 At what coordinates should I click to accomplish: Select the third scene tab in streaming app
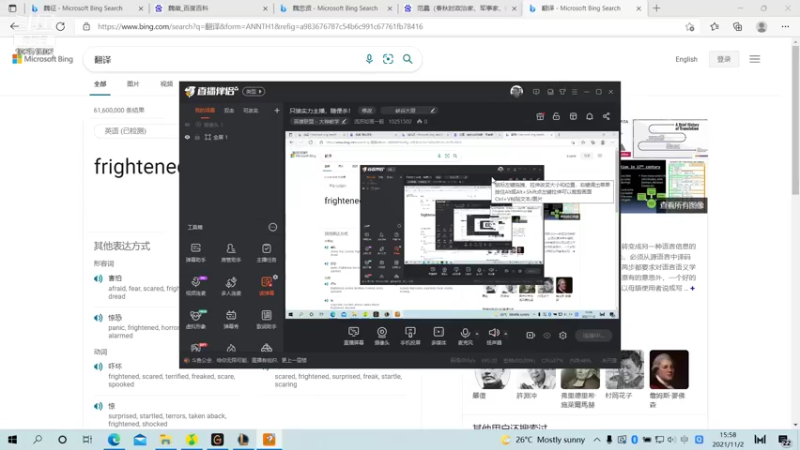coord(251,111)
